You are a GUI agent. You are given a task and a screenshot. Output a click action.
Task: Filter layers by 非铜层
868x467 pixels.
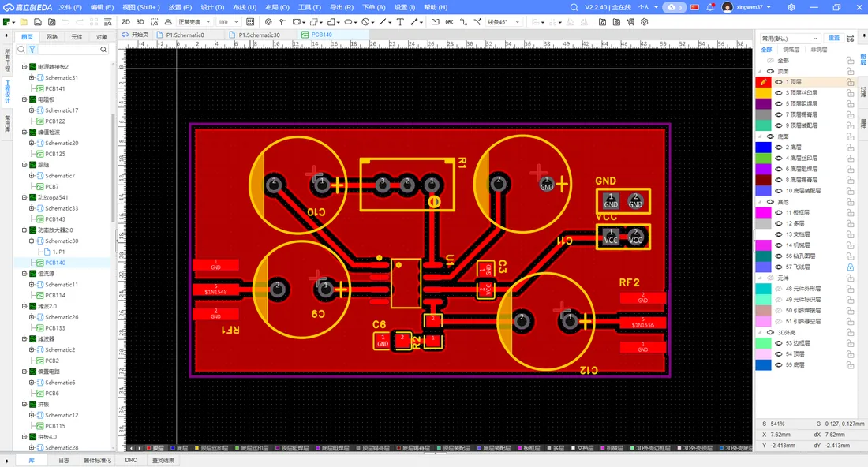(819, 50)
